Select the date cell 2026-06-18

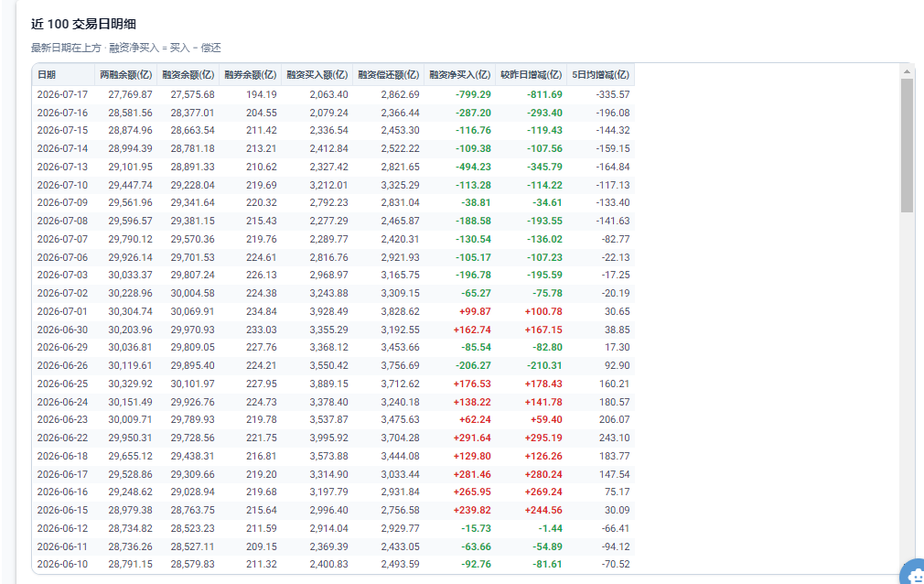(x=62, y=456)
